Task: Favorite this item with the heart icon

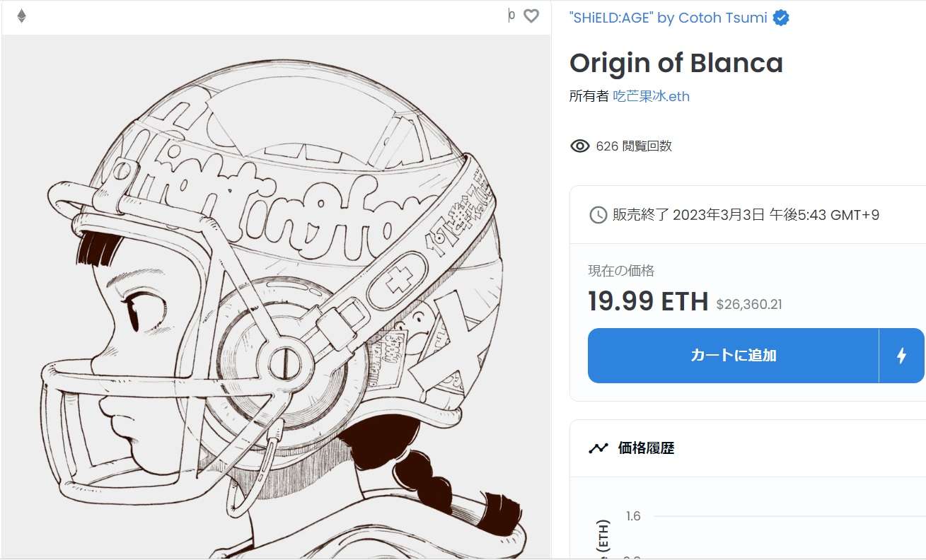Action: (x=531, y=16)
